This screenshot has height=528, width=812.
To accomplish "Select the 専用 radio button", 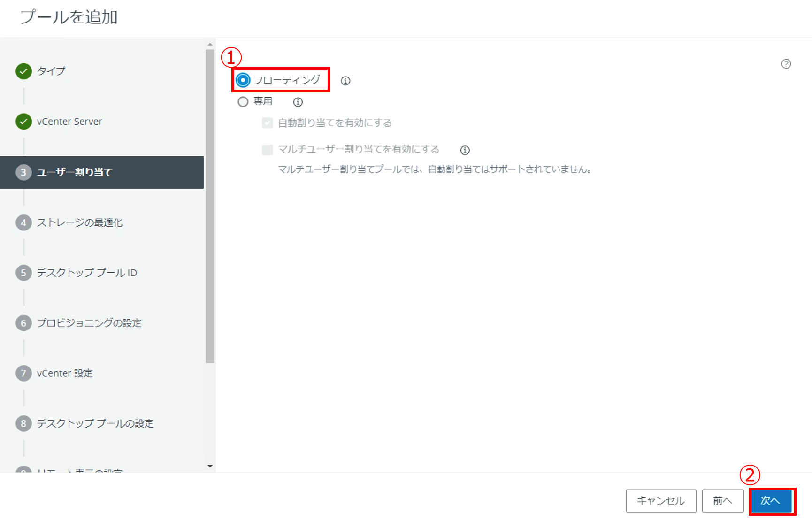I will click(243, 102).
